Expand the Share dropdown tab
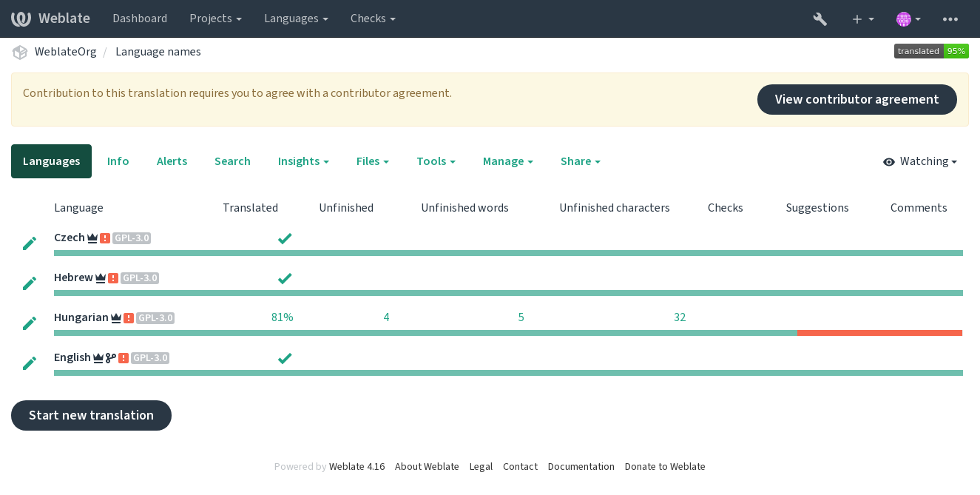980x495 pixels. pos(581,161)
